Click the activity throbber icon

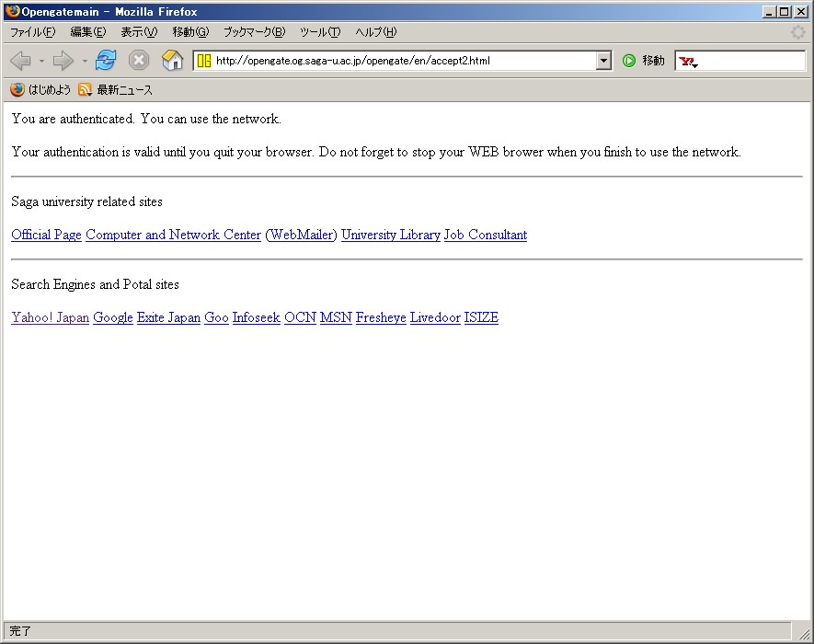(798, 32)
